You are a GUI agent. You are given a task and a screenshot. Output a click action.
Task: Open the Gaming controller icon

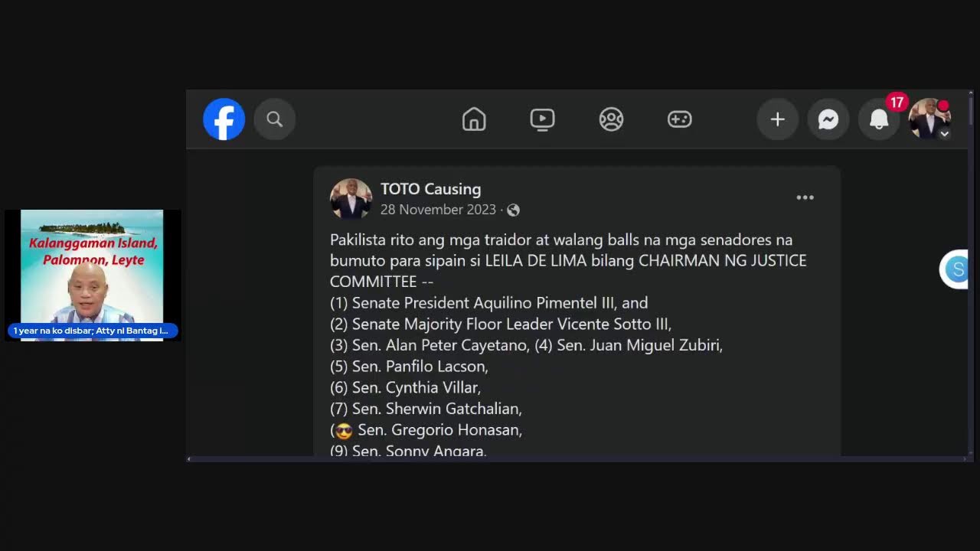pos(679,119)
